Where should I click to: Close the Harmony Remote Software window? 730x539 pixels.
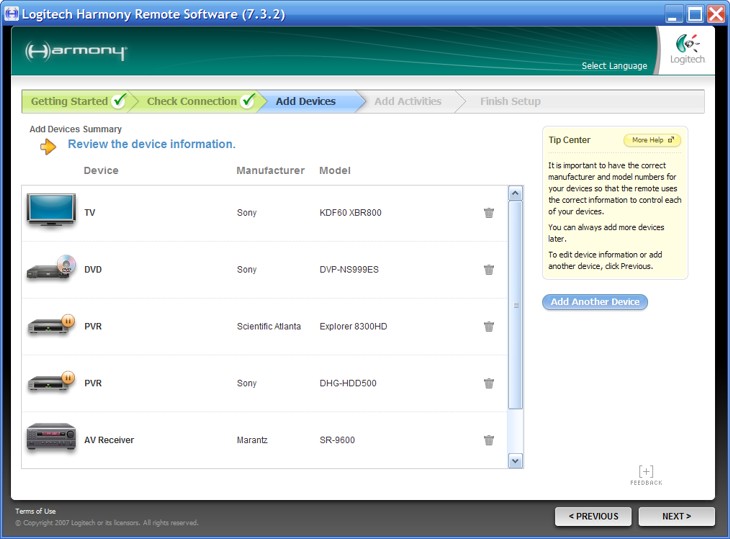[716, 14]
